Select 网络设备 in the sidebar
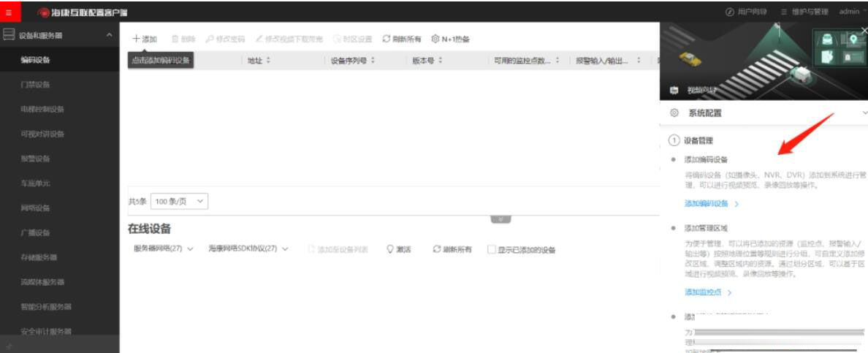 60,208
